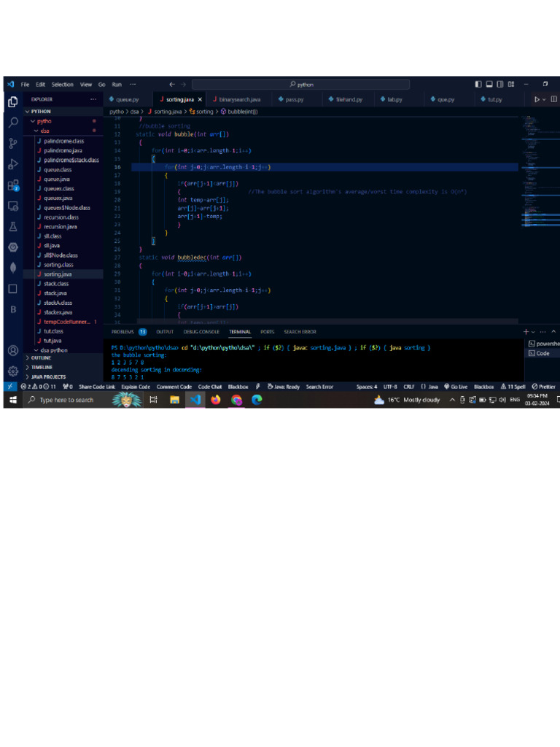Screen dimensions: 560x747
Task: Open Manage settings gear icon
Action: click(12, 371)
